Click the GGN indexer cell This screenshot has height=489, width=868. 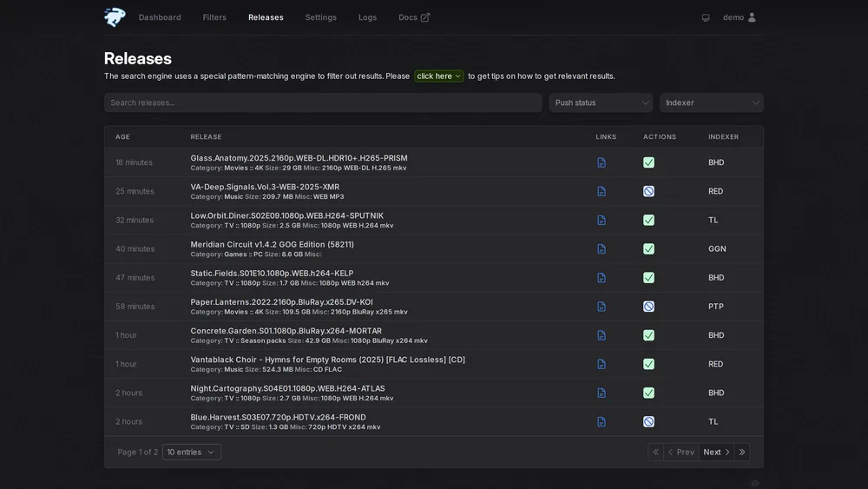717,248
